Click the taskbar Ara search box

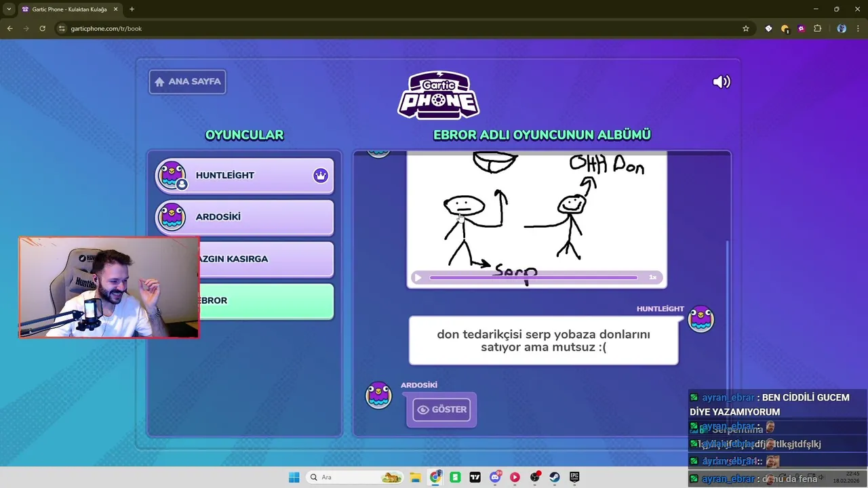(x=355, y=477)
